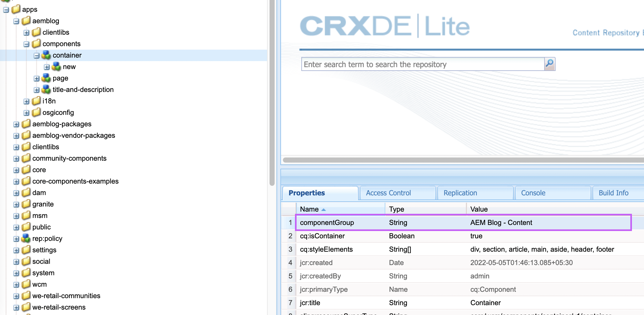Click the dam folder icon
This screenshot has height=315, width=644.
[26, 192]
